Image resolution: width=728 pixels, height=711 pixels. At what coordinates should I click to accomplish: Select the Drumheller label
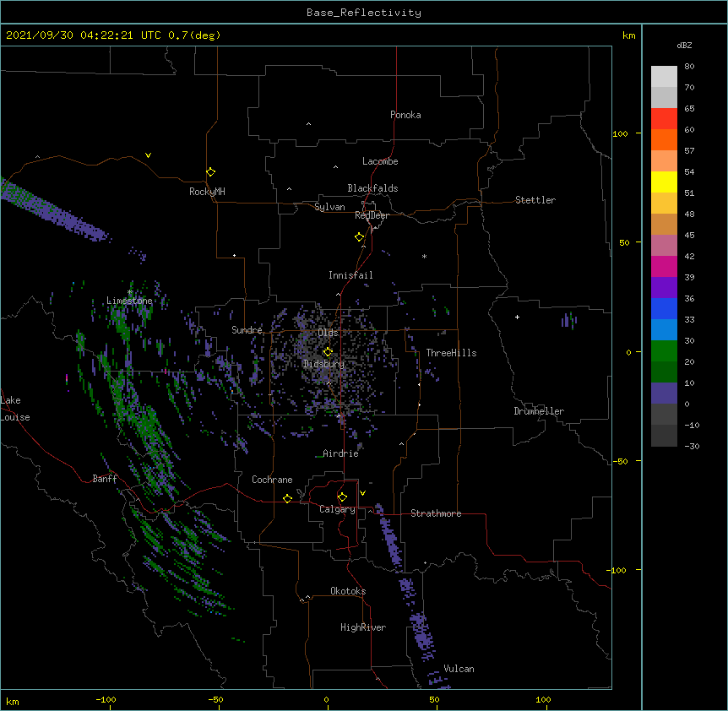click(539, 411)
